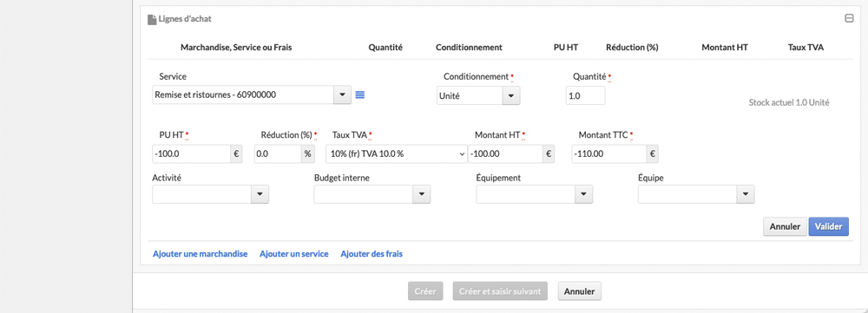Viewport: 868px width, 313px height.
Task: Edit the PU HT value field
Action: click(192, 153)
